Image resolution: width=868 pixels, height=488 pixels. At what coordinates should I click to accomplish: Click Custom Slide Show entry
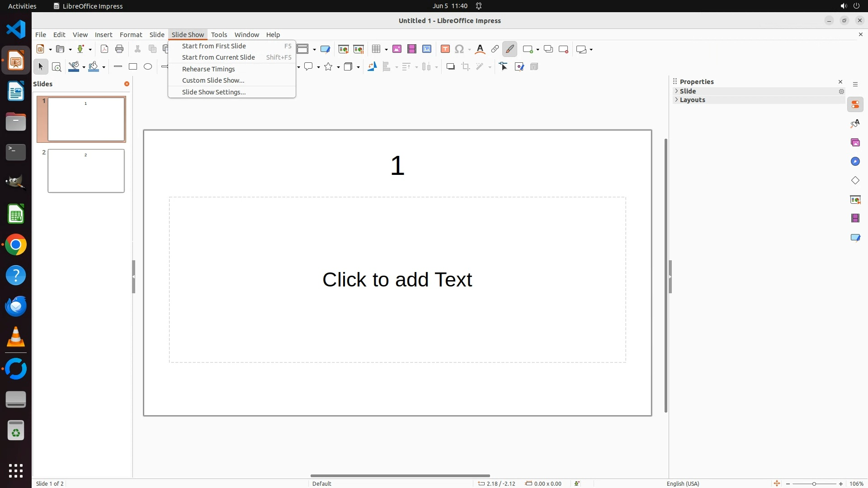click(213, 80)
